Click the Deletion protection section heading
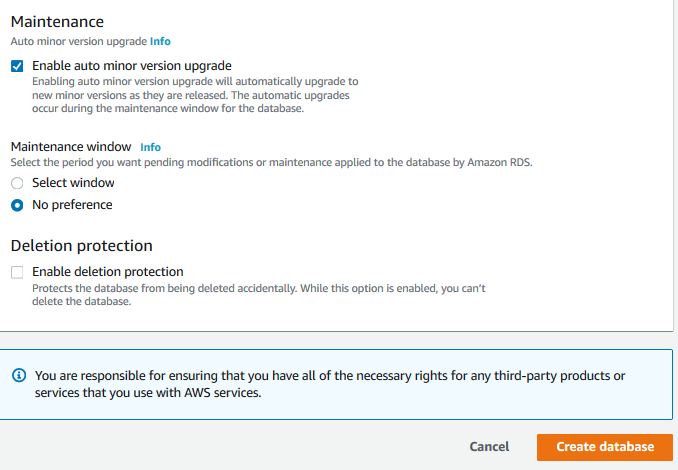Image resolution: width=678 pixels, height=470 pixels. pyautogui.click(x=81, y=245)
